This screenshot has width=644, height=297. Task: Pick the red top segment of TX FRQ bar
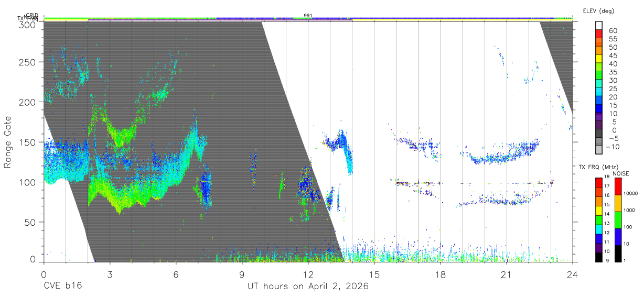coord(598,182)
